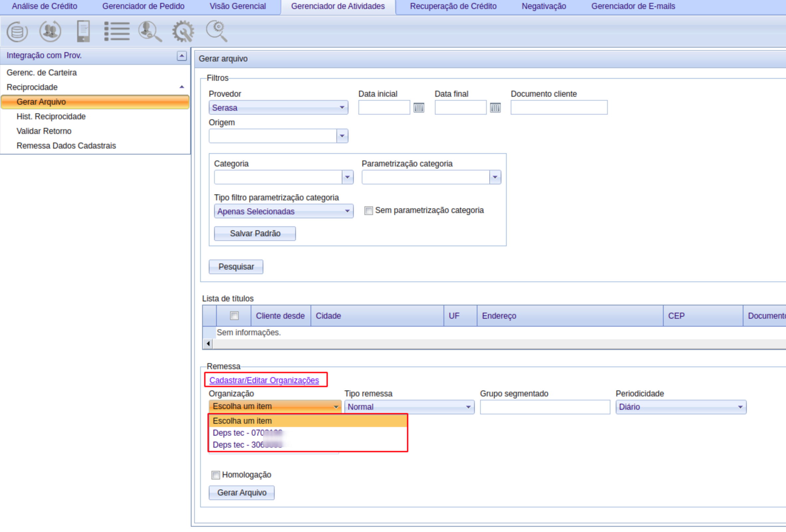This screenshot has width=786, height=532.
Task: Click the magnifier with gear icon
Action: pos(217,31)
